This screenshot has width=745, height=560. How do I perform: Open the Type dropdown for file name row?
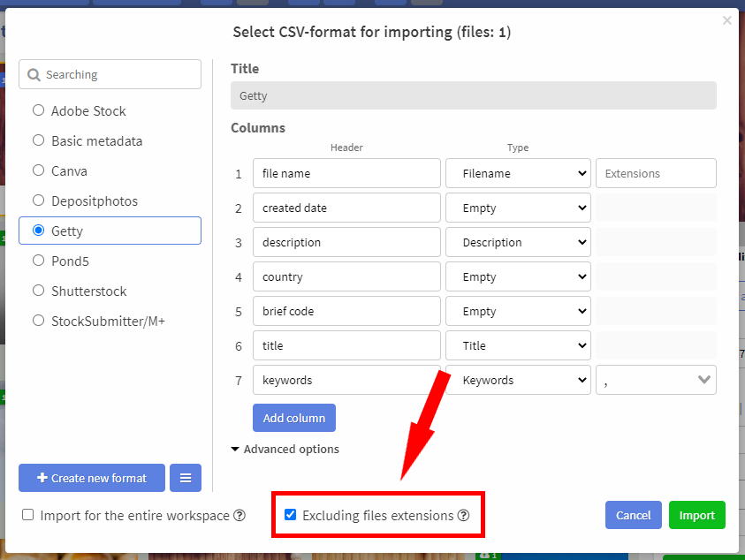(518, 173)
